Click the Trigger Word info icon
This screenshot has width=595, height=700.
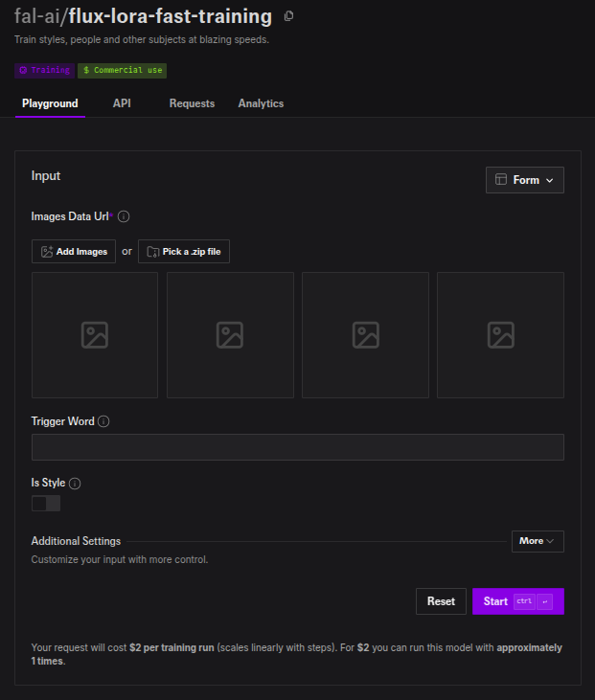tap(103, 421)
